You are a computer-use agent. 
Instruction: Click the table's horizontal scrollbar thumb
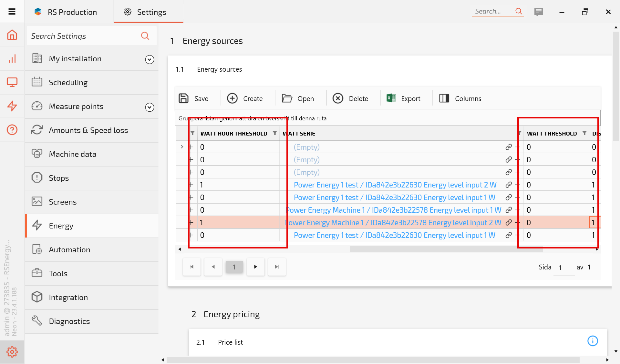(446, 249)
